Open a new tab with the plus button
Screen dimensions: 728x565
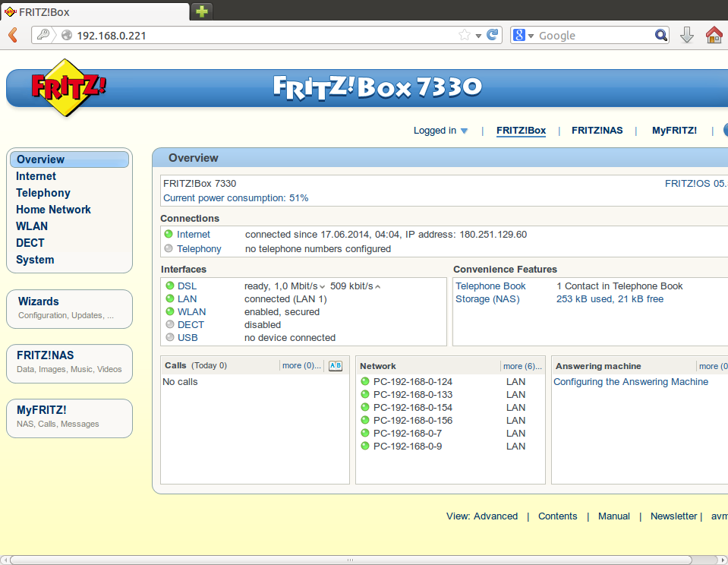[x=201, y=11]
